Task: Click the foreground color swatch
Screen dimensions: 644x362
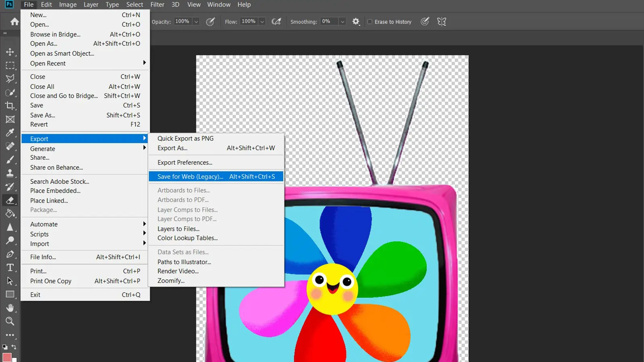Action: point(7,357)
